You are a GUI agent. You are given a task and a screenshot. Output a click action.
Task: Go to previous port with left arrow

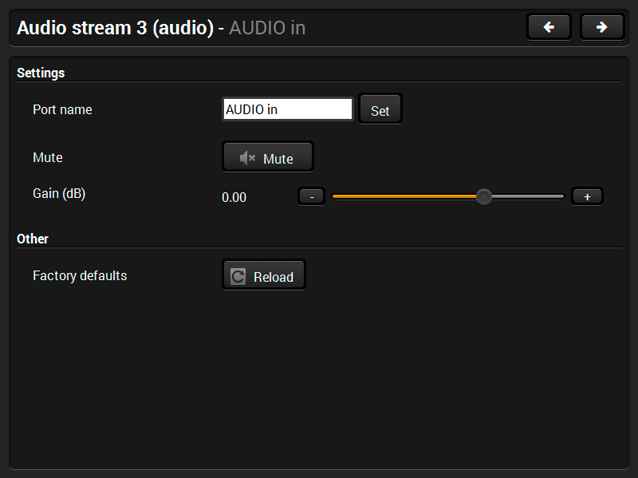pyautogui.click(x=549, y=27)
